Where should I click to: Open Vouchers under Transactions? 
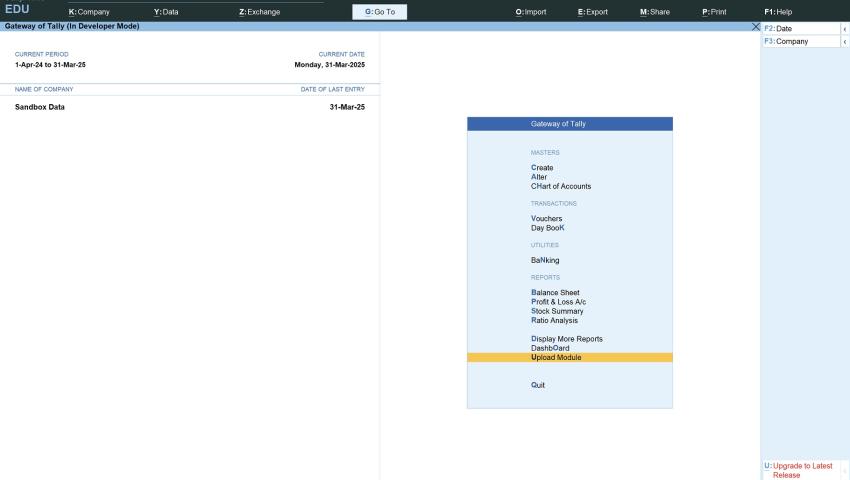click(546, 219)
